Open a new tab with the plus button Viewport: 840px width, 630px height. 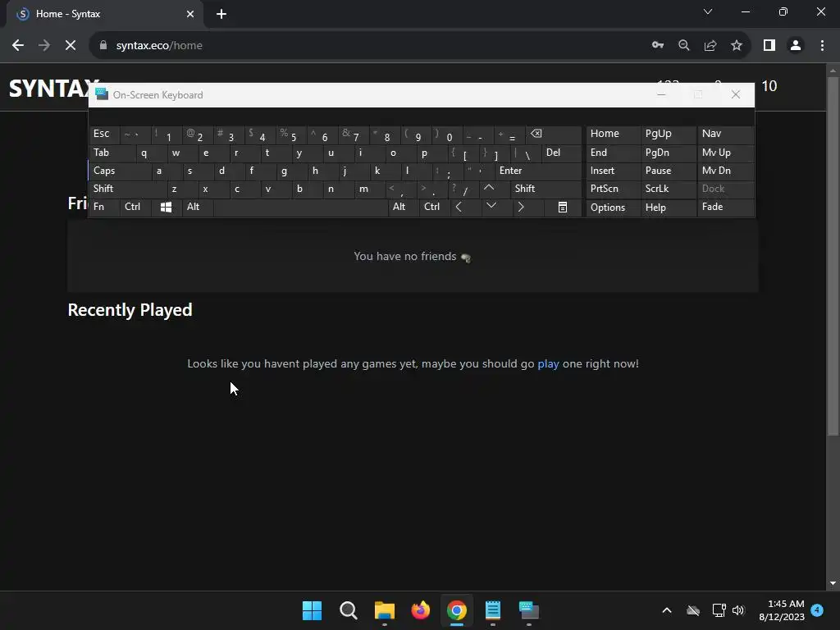coord(221,14)
